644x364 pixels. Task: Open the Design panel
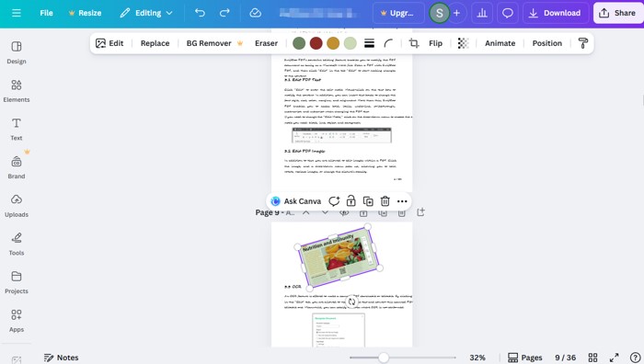click(x=17, y=52)
